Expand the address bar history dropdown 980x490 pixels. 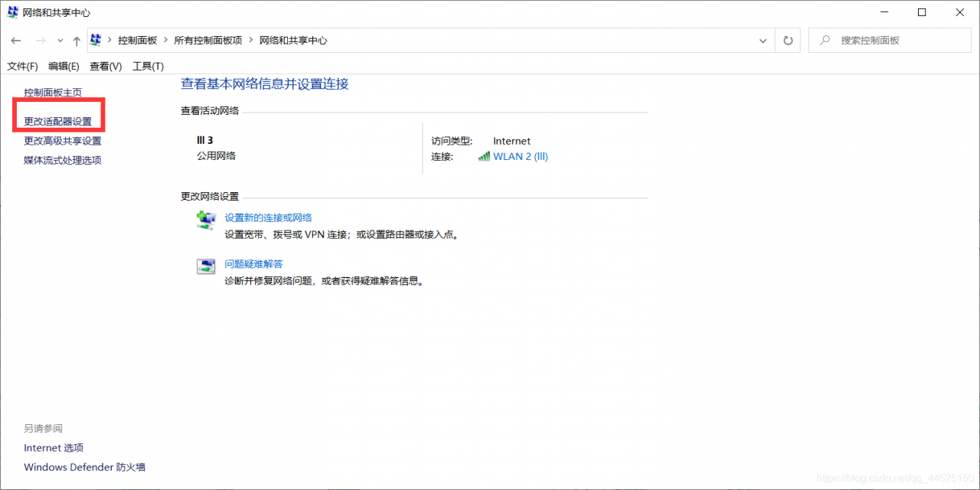763,41
